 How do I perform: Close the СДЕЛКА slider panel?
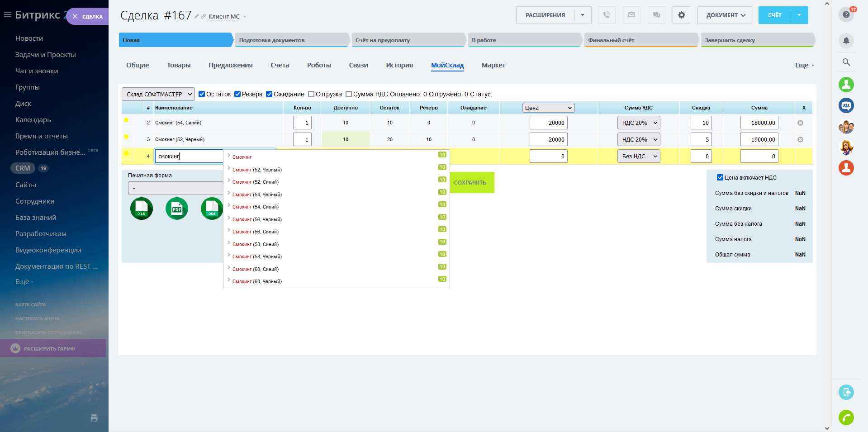pos(75,16)
